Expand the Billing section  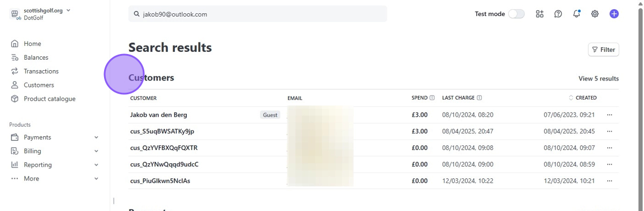[55, 151]
